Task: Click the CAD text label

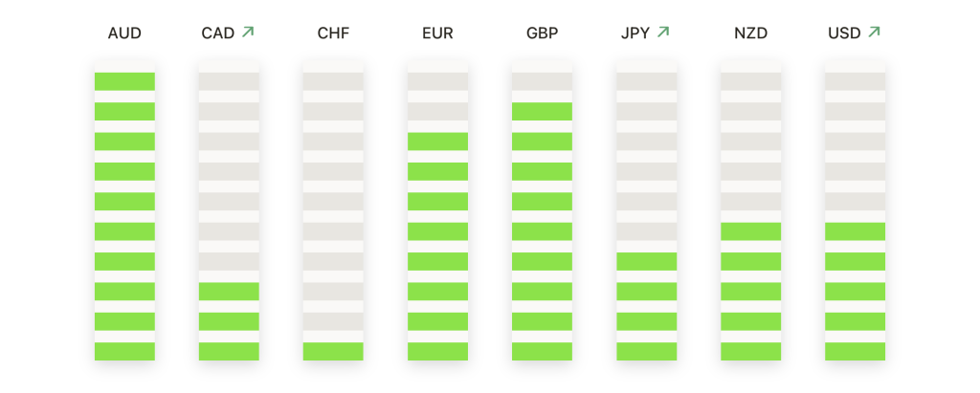Action: (218, 33)
